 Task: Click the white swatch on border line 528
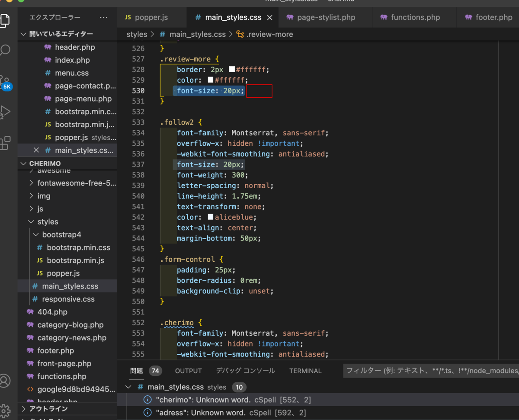[232, 70]
